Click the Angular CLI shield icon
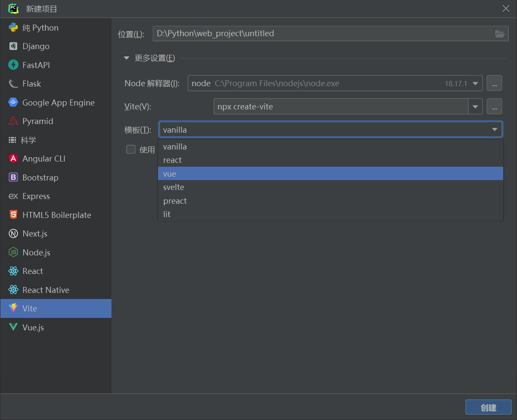 coord(13,159)
